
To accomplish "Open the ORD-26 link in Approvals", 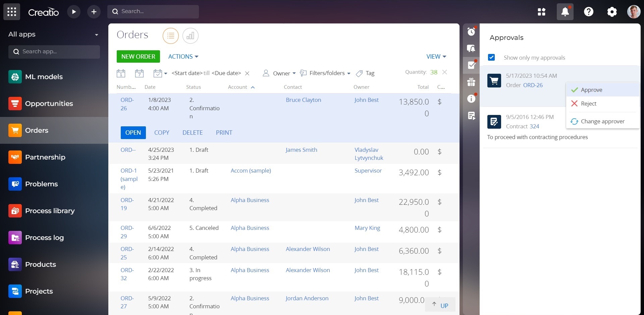I will [533, 85].
